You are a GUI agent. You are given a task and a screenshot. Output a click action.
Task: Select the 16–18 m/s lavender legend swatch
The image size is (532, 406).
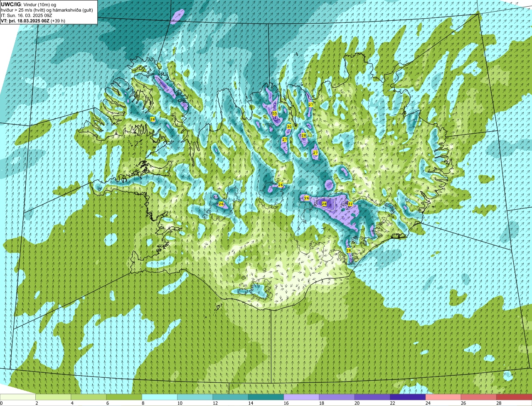click(301, 397)
